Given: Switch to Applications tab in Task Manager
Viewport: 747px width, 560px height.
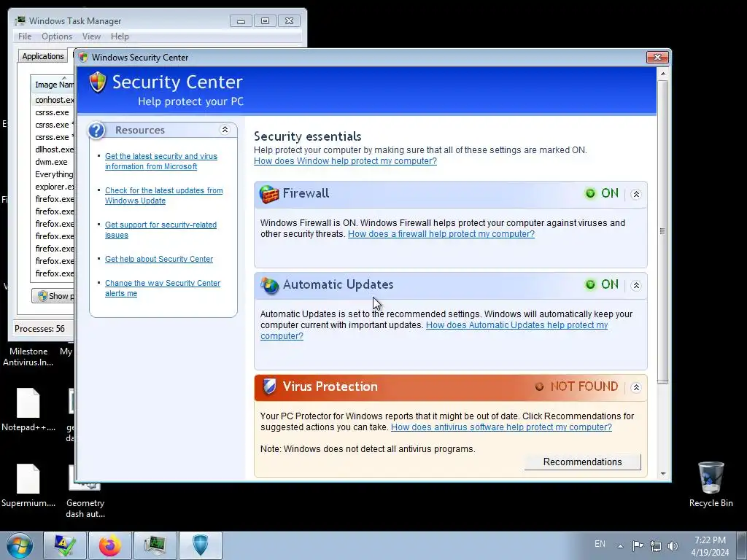Looking at the screenshot, I should click(x=43, y=55).
